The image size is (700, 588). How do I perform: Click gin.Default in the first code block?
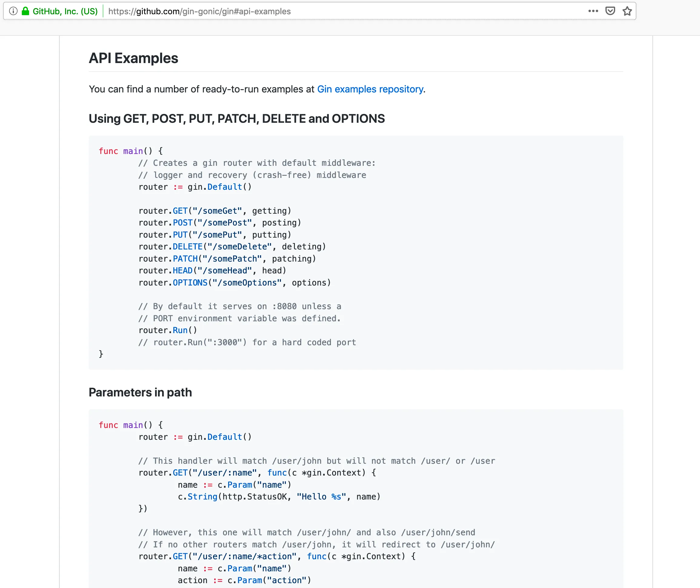pos(224,187)
